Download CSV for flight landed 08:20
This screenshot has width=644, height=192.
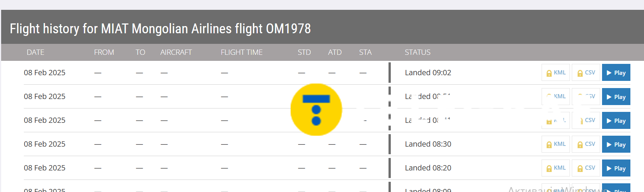pos(586,168)
